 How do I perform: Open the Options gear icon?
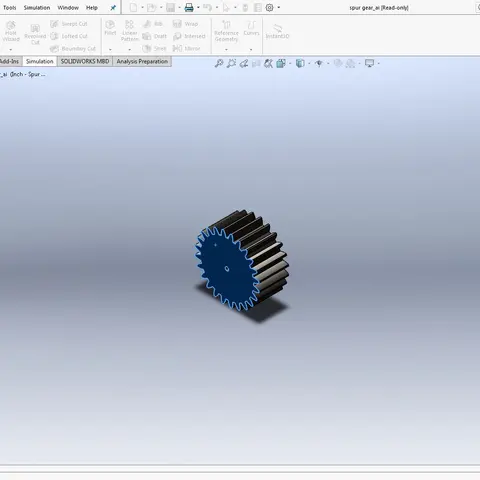[269, 7]
